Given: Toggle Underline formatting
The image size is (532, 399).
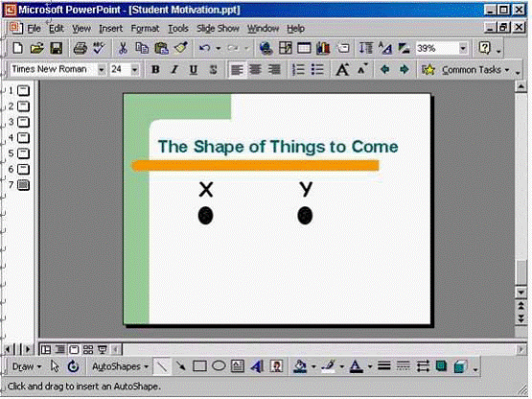Looking at the screenshot, I should click(x=194, y=70).
